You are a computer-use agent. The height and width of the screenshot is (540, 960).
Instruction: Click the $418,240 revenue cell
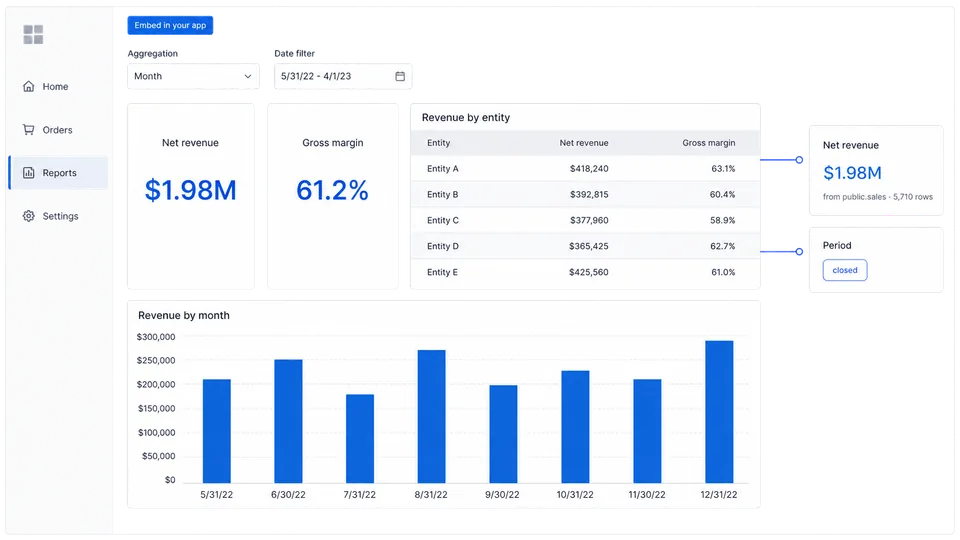pyautogui.click(x=589, y=168)
